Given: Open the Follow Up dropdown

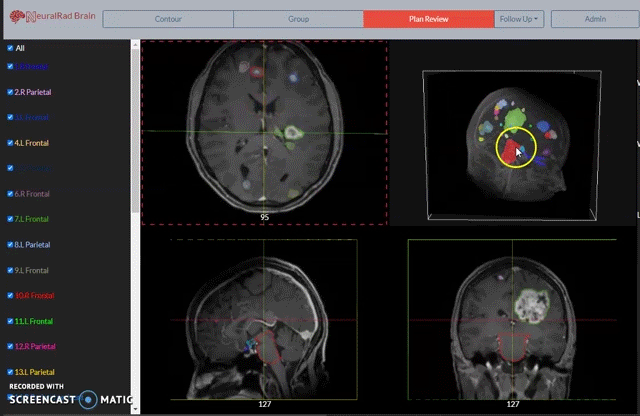Looking at the screenshot, I should [x=519, y=19].
